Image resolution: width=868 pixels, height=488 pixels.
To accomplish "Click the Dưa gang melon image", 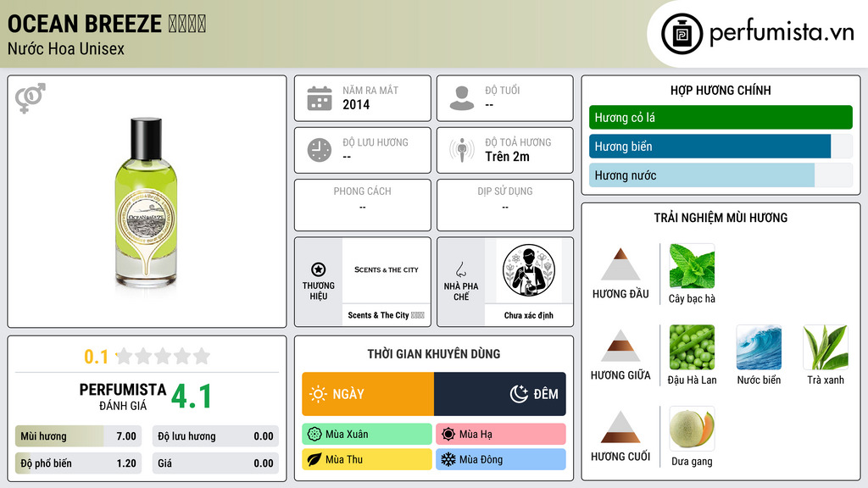I will (x=692, y=429).
